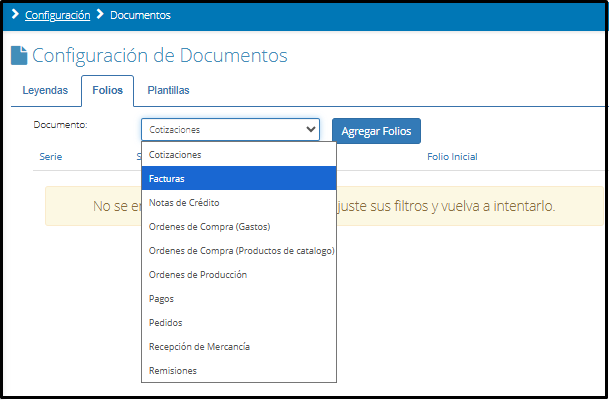
Task: Choose Cotizaciones from the dropdown list
Action: pyautogui.click(x=175, y=155)
